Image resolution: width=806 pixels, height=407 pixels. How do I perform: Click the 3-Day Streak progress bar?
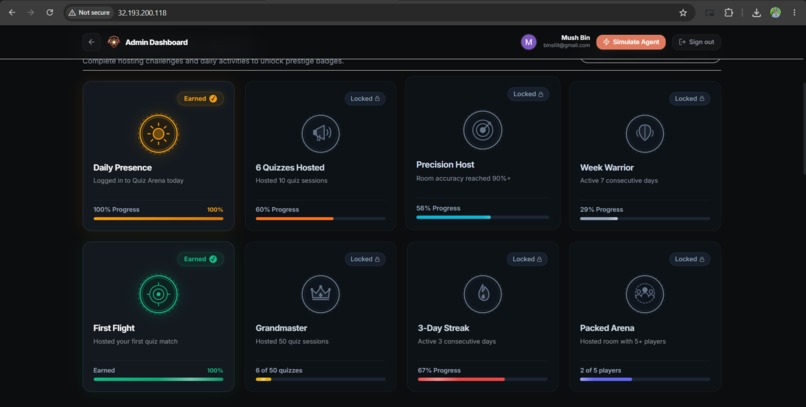pyautogui.click(x=483, y=379)
